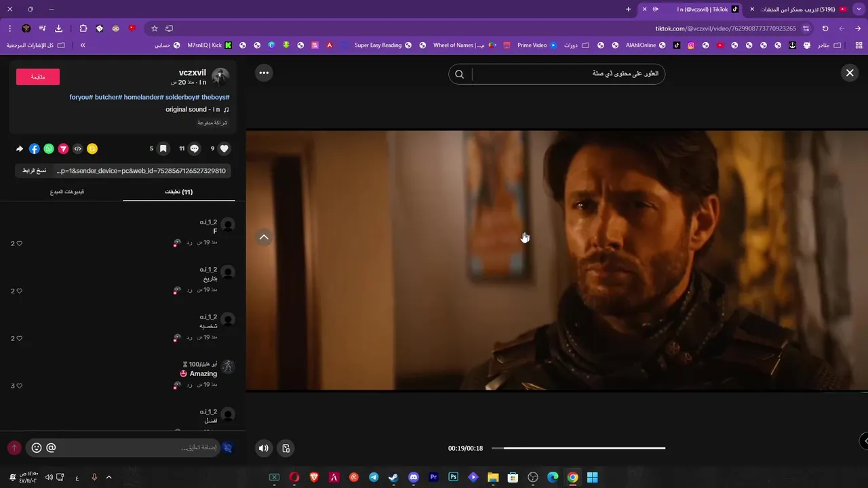Seek within the video progress bar
This screenshot has height=488, width=868.
(x=578, y=448)
